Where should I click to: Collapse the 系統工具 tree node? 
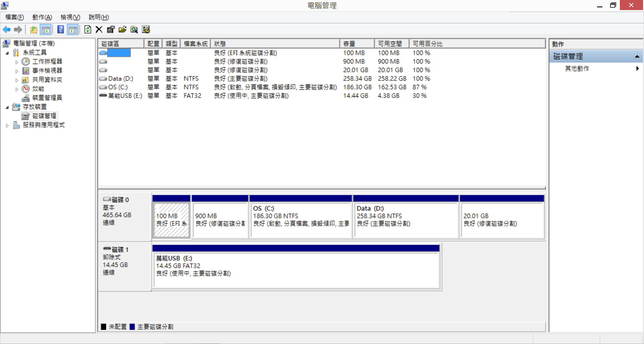pos(7,53)
